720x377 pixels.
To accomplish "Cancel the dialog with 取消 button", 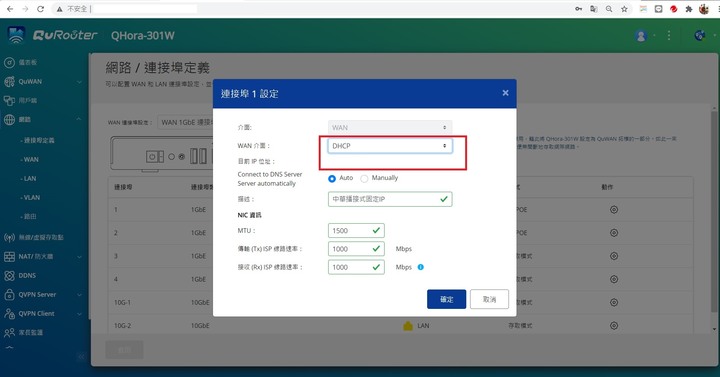I will (489, 299).
